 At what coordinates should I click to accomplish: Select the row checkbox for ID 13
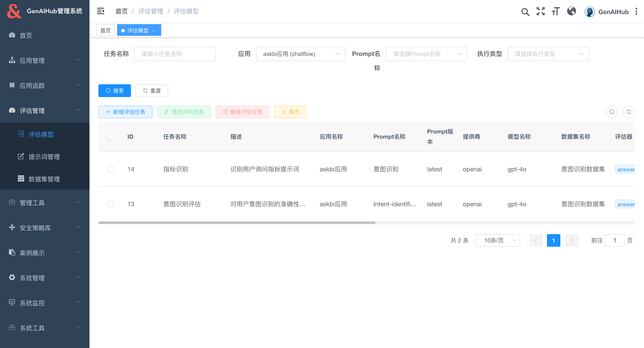pyautogui.click(x=110, y=204)
